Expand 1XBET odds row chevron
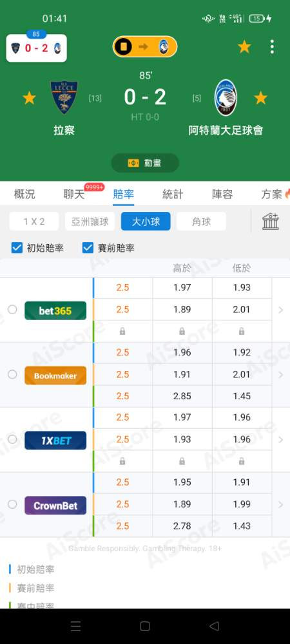 (x=281, y=439)
